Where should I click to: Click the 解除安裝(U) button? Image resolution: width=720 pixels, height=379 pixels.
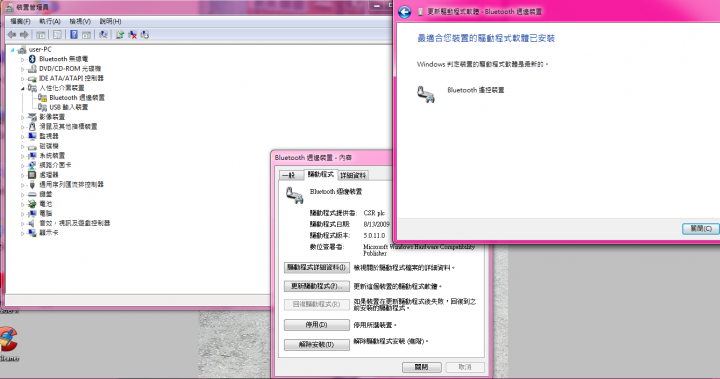click(x=316, y=345)
